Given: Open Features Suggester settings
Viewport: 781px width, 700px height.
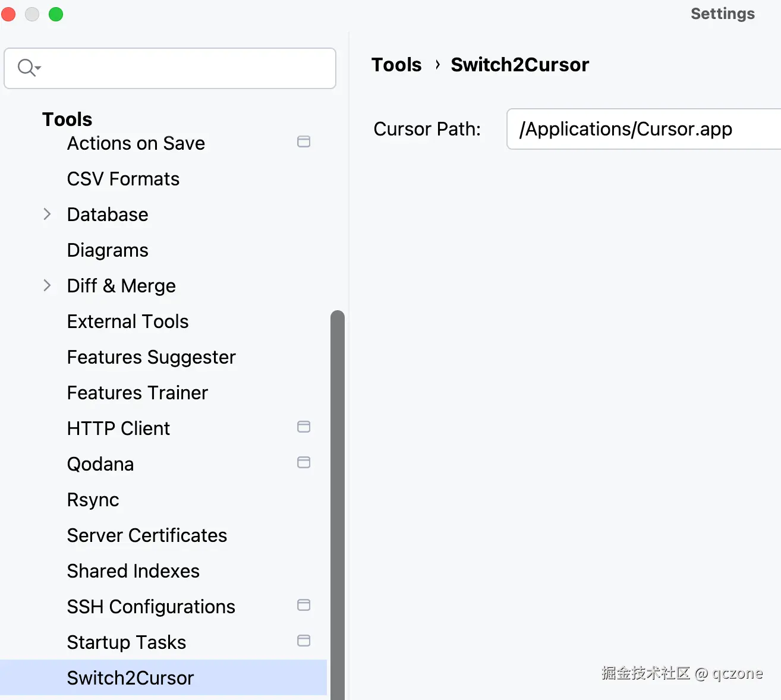Looking at the screenshot, I should (x=151, y=358).
